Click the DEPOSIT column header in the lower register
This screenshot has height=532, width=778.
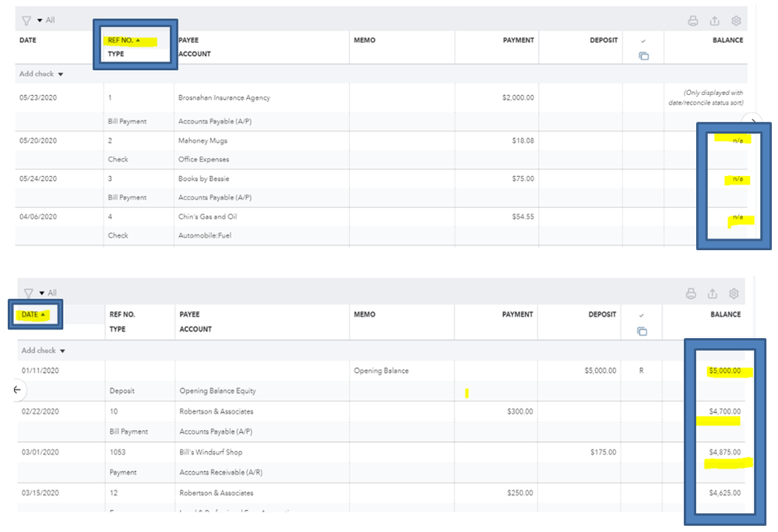tap(602, 315)
